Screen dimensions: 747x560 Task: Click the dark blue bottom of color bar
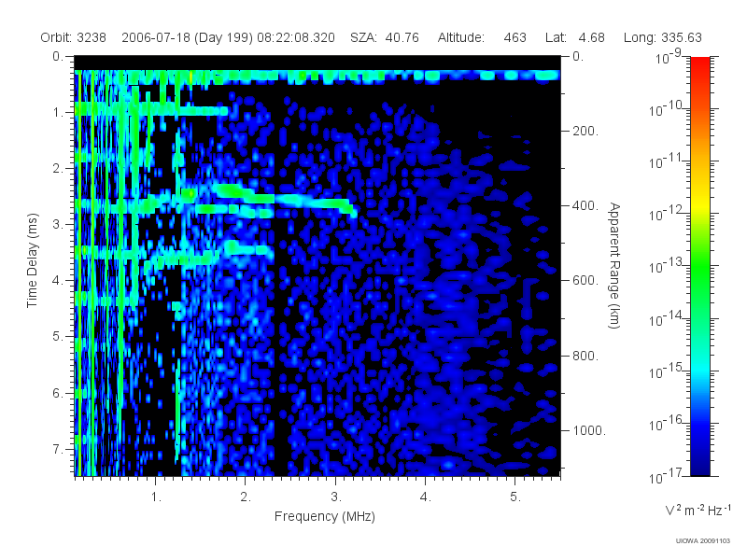699,467
